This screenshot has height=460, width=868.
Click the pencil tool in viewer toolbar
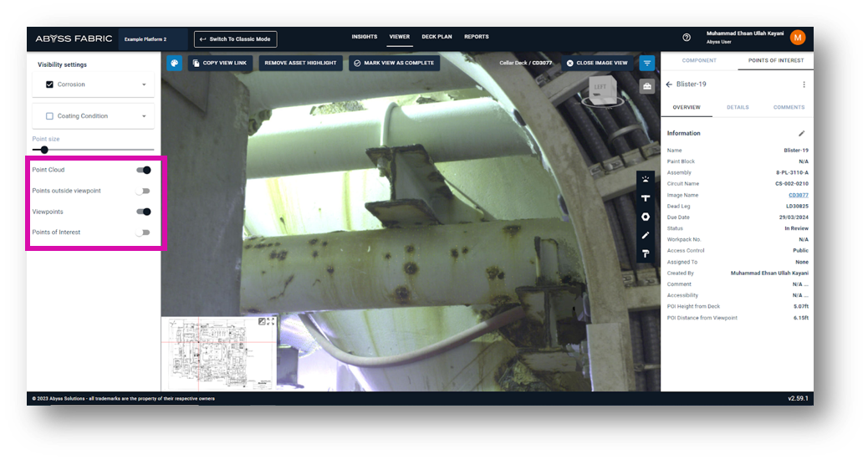[646, 235]
